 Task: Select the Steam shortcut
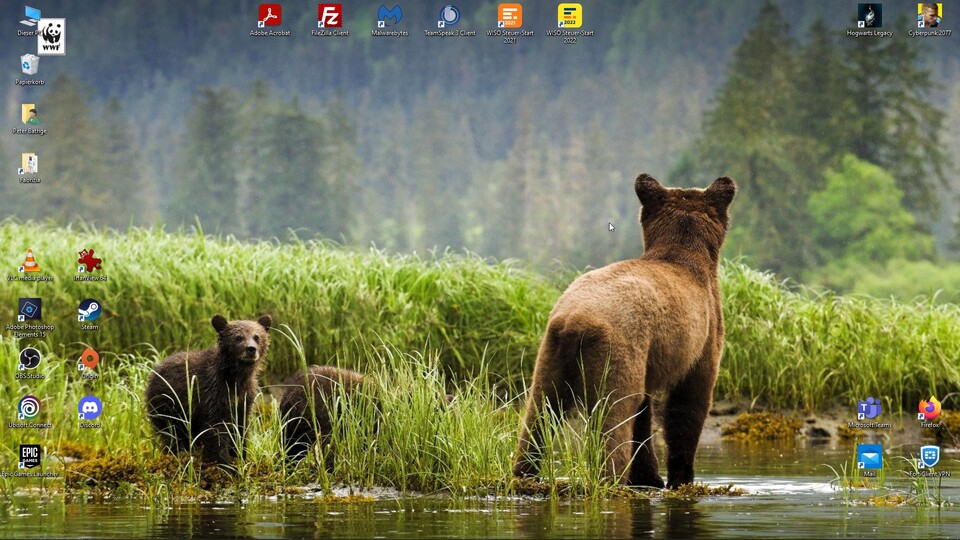tap(89, 314)
